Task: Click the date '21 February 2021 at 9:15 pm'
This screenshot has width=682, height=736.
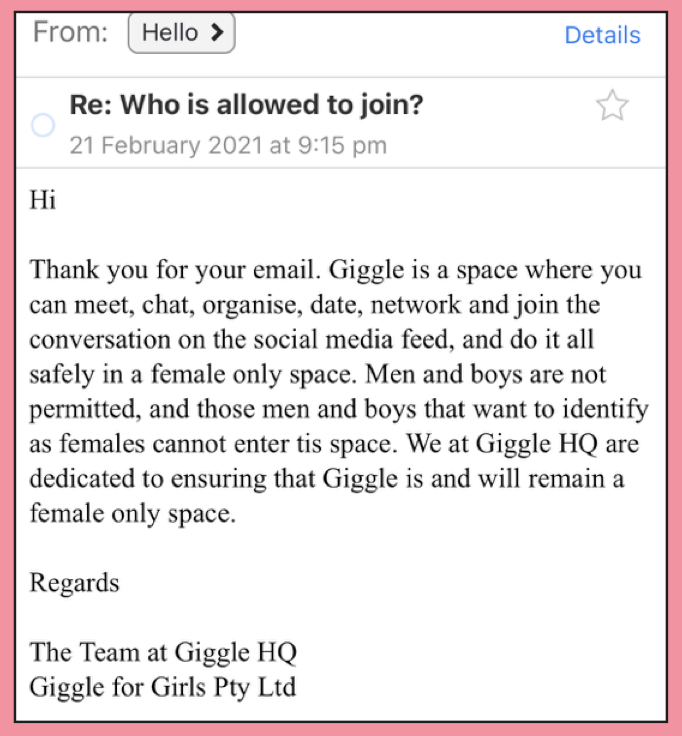Action: 227,145
